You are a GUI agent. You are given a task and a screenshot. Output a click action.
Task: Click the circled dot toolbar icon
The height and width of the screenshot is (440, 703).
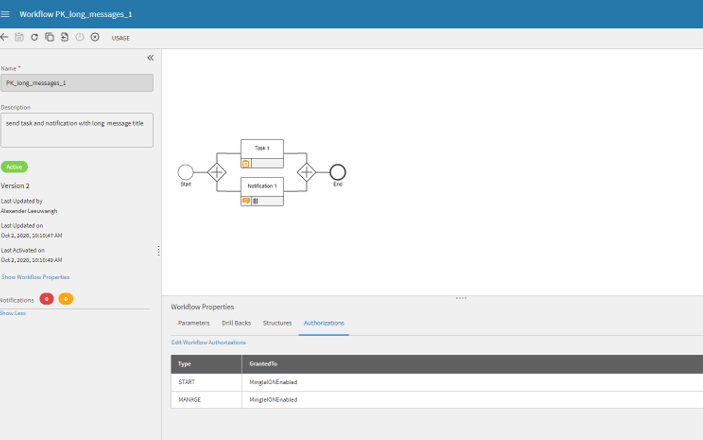pyautogui.click(x=95, y=37)
